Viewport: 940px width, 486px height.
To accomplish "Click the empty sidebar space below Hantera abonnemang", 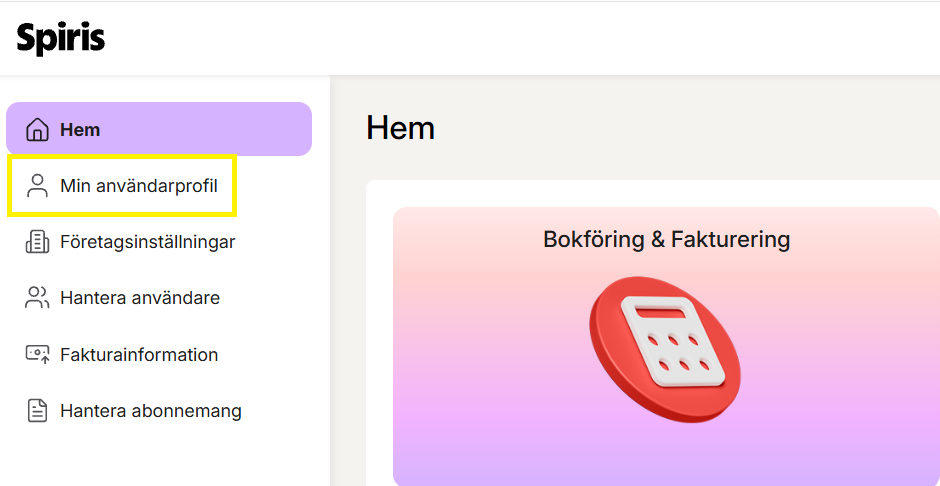I will tap(165, 458).
